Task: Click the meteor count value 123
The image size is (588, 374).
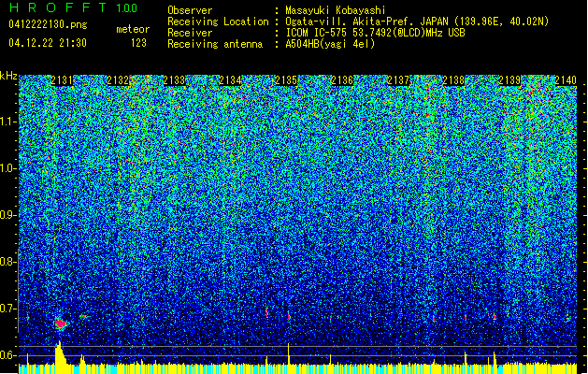Action: 138,43
